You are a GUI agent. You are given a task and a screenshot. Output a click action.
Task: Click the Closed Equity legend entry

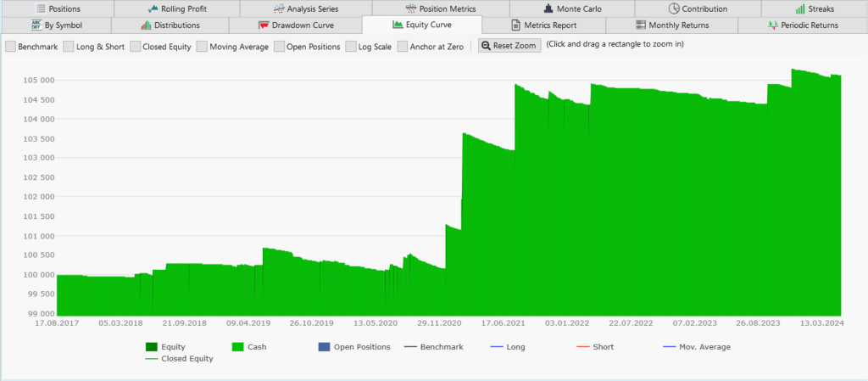(x=180, y=359)
